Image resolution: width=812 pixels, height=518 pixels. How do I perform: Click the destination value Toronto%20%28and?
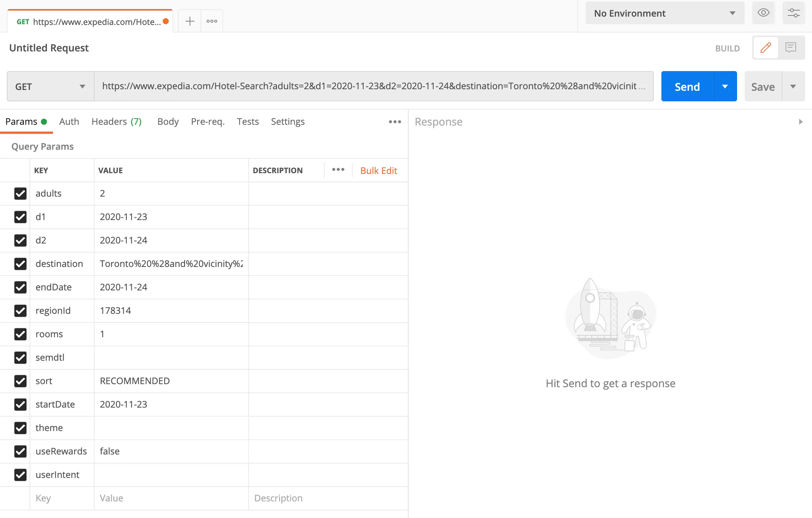coord(171,264)
